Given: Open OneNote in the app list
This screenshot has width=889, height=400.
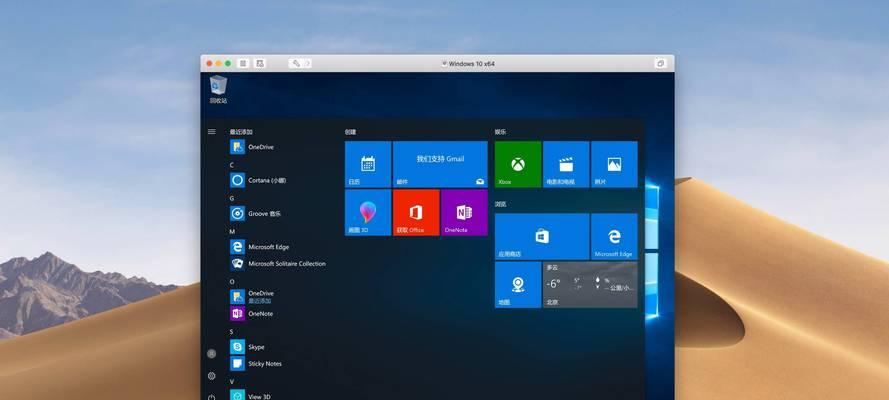Looking at the screenshot, I should point(251,313).
